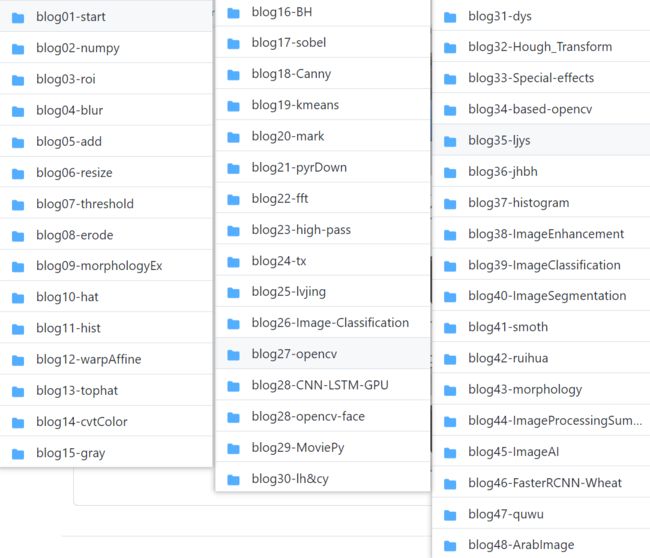Click the blog03-roi folder icon
Viewport: 650px width, 558px height.
coord(18,80)
